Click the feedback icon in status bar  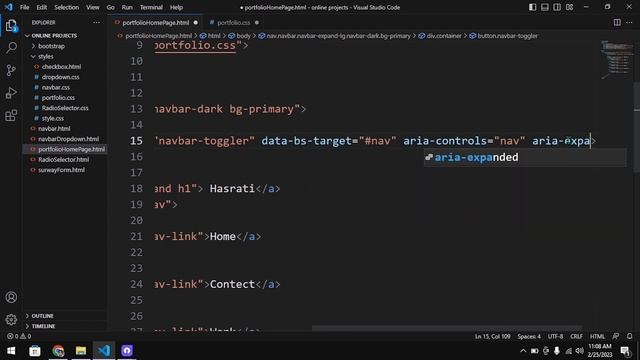pos(616,336)
